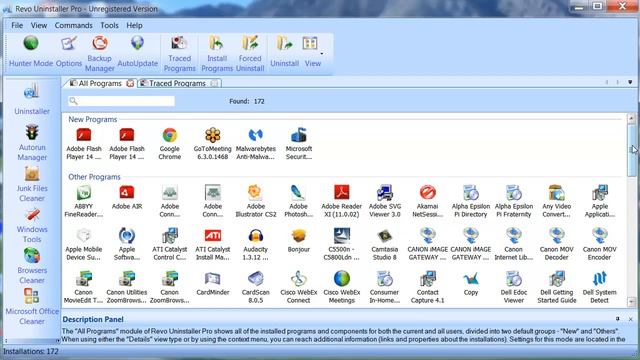Click program list scrollbar down arrow
Image resolution: width=640 pixels, height=360 pixels.
(x=631, y=302)
